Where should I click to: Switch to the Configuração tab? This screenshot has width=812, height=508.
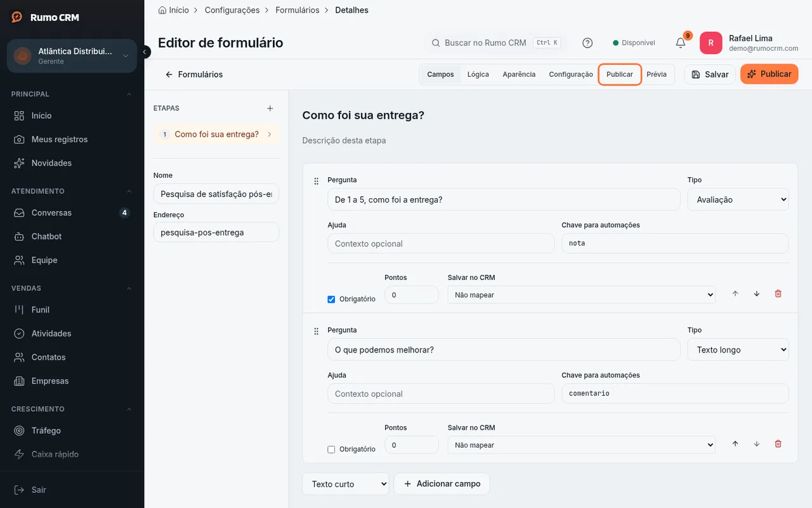tap(571, 74)
